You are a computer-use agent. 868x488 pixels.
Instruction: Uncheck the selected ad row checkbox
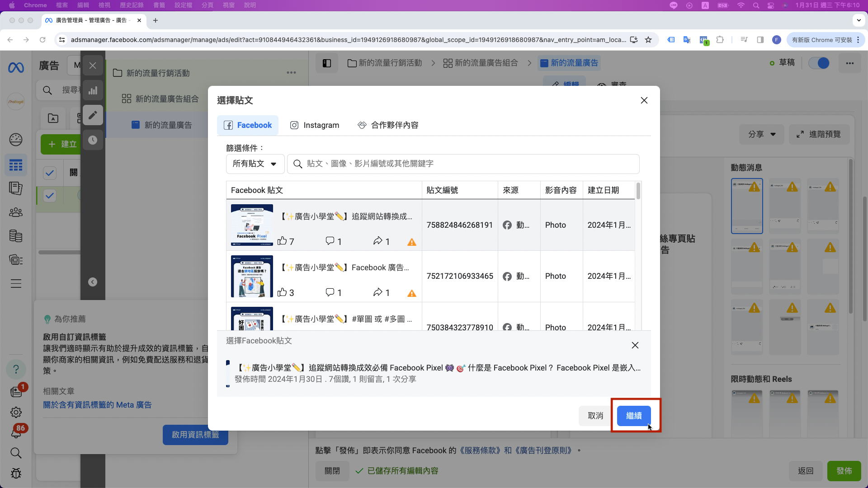click(x=50, y=196)
